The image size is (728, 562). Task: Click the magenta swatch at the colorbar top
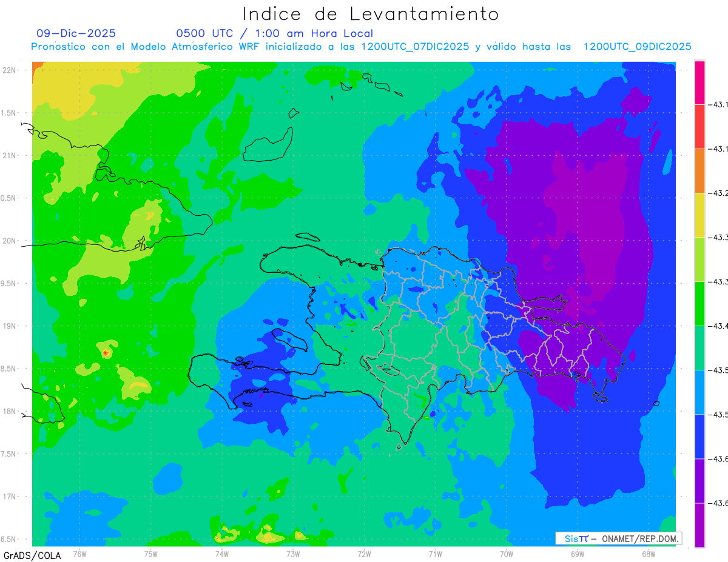click(699, 82)
